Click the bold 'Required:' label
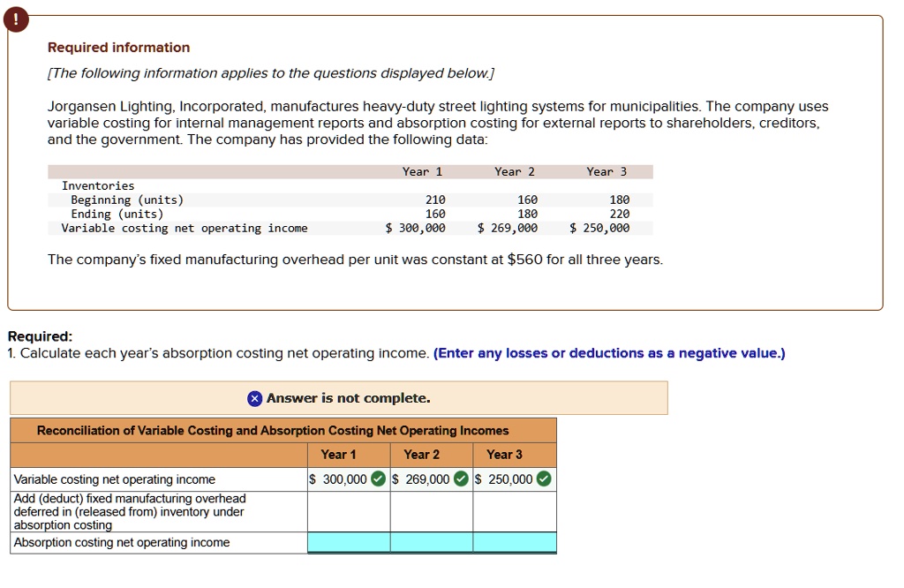Viewport: 904px width, 588px height. (41, 336)
